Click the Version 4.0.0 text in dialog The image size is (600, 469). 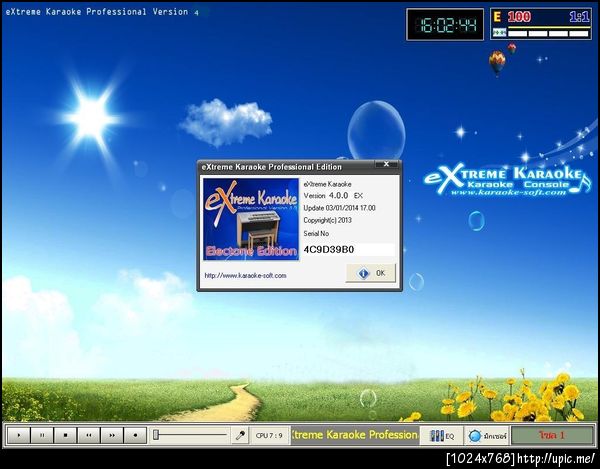(333, 195)
